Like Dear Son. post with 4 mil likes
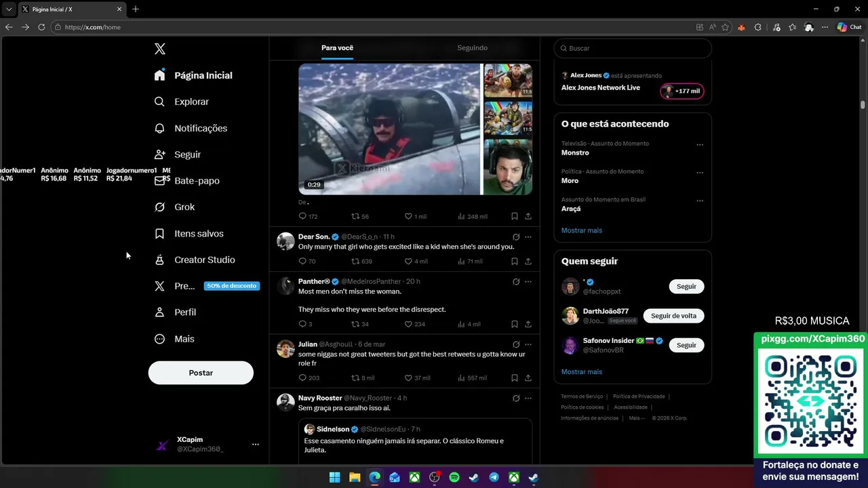Screen dimensions: 868x488 pyautogui.click(x=416, y=261)
